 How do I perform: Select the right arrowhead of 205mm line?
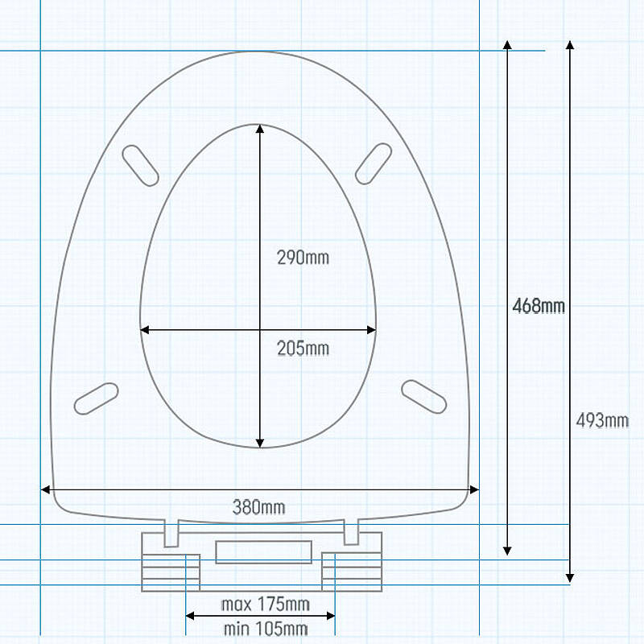tap(372, 329)
